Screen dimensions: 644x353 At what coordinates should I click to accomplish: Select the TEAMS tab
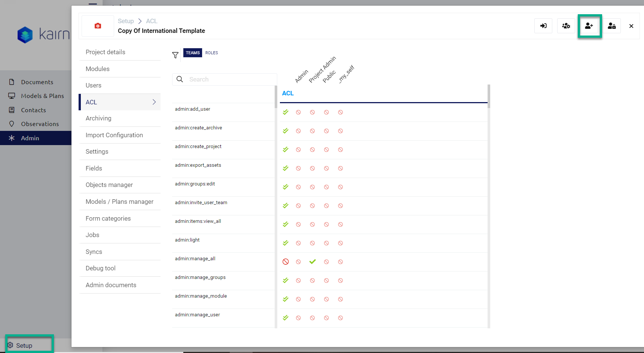tap(193, 53)
